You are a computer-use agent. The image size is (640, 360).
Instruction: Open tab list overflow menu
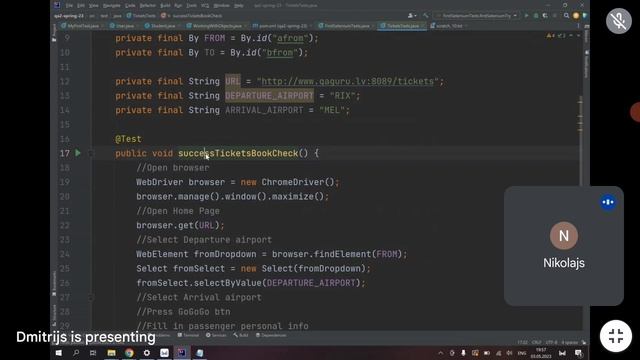coord(578,26)
